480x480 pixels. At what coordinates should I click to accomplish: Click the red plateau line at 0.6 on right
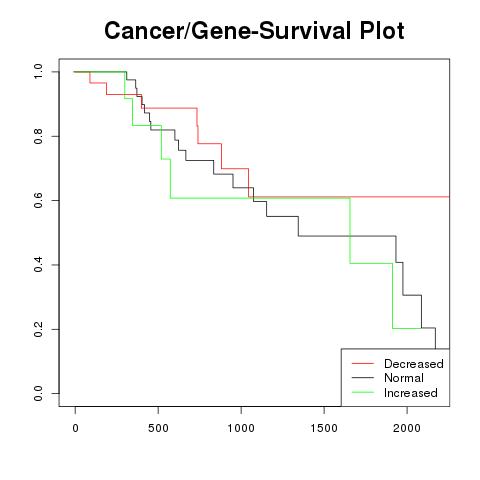(400, 197)
